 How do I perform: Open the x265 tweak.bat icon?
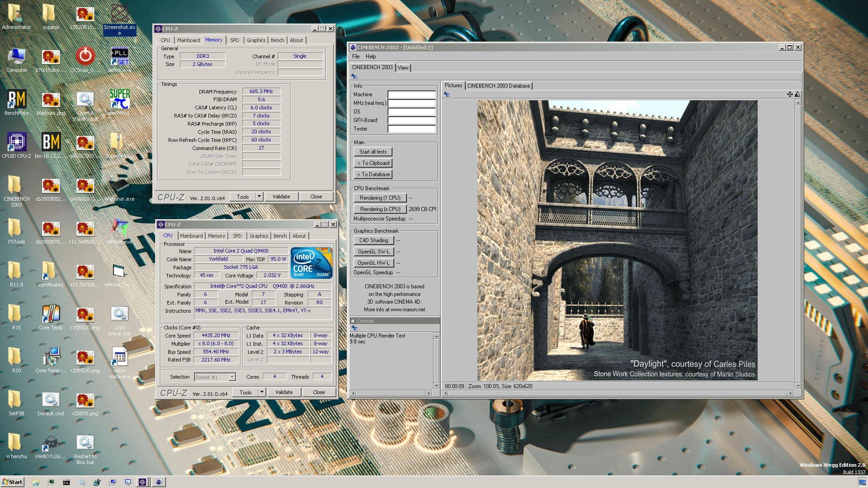(119, 320)
